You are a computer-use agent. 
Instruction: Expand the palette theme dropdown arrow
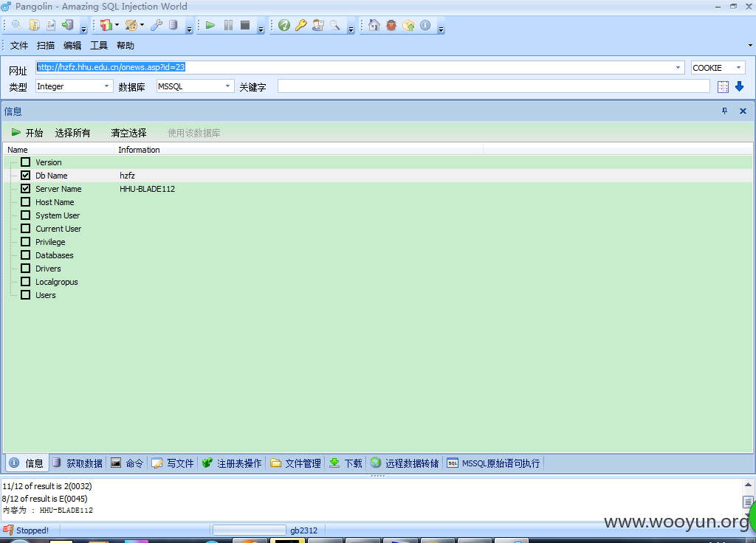142,25
